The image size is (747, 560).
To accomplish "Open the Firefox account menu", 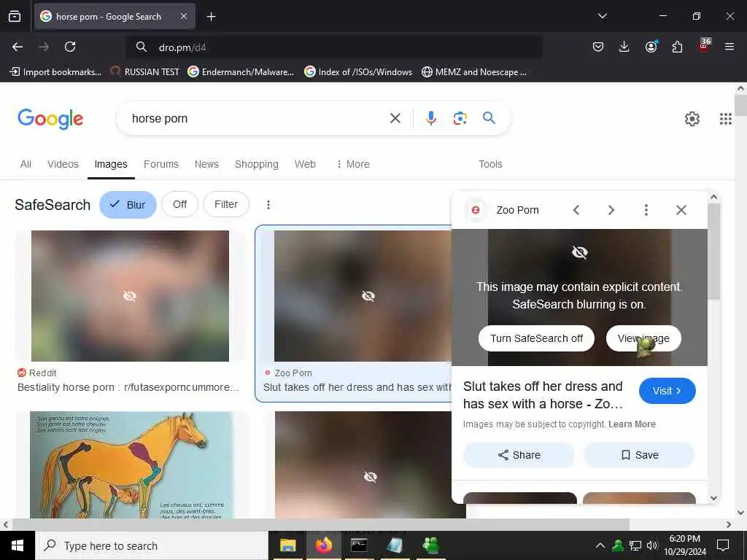I will [x=651, y=47].
